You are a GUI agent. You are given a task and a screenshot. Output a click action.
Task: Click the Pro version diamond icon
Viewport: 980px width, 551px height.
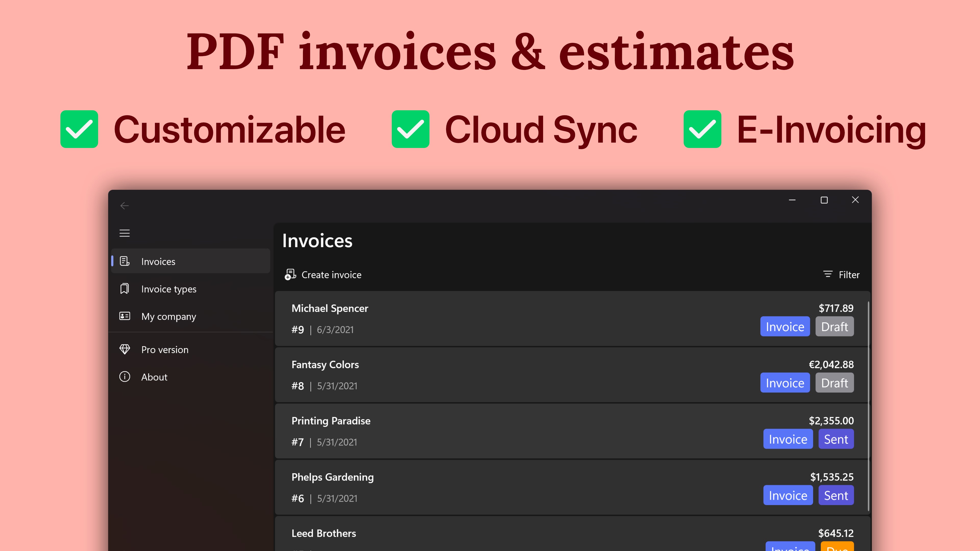(124, 349)
